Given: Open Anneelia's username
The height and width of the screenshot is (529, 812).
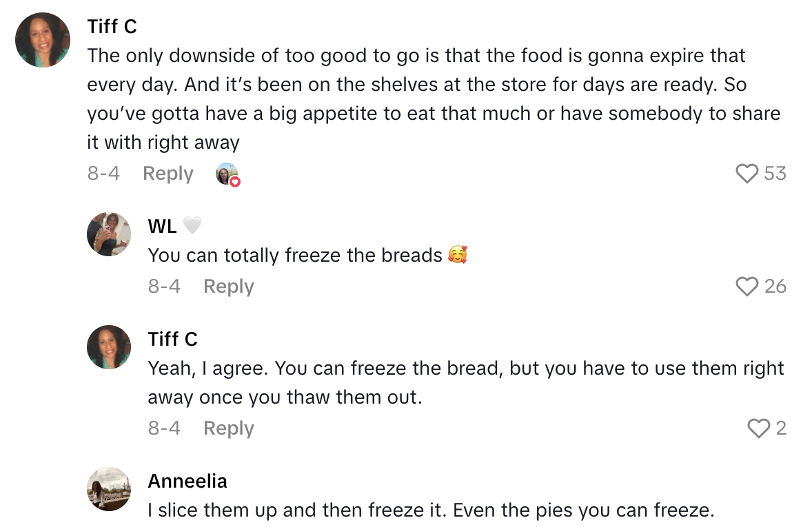Looking at the screenshot, I should 187,481.
